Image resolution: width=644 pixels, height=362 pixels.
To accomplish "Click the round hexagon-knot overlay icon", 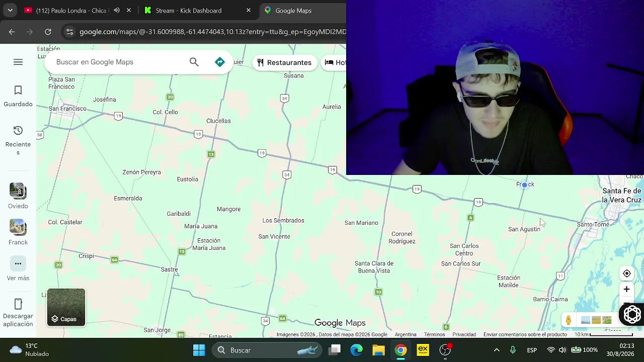I will 632,314.
